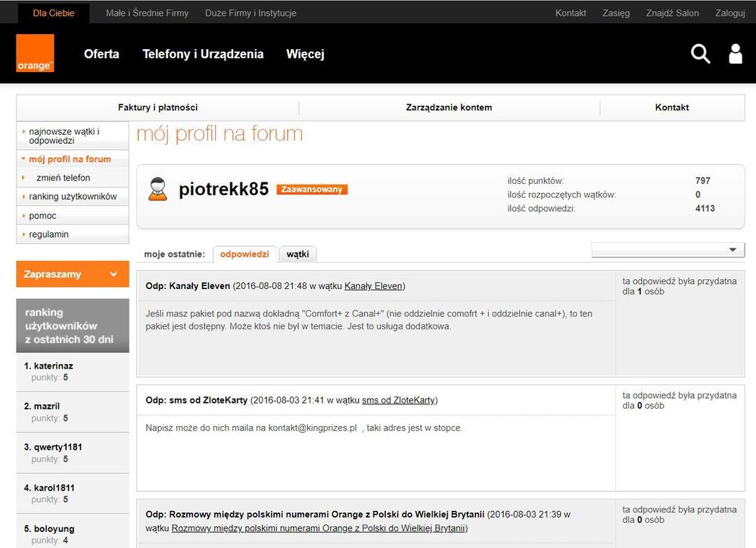Expand the Zapraszamy orange panel
This screenshot has width=756, height=548.
(73, 274)
